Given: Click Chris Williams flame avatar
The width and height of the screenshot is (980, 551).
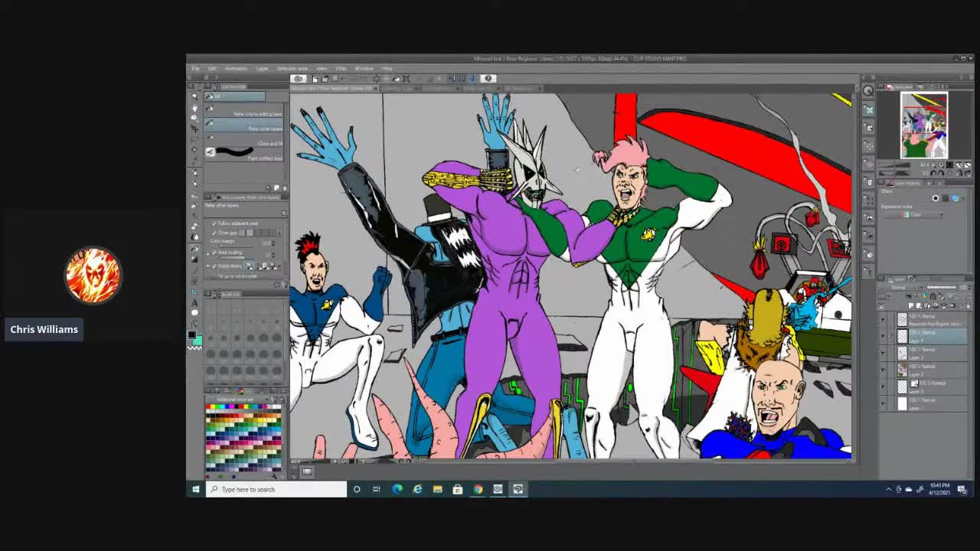Looking at the screenshot, I should point(93,275).
